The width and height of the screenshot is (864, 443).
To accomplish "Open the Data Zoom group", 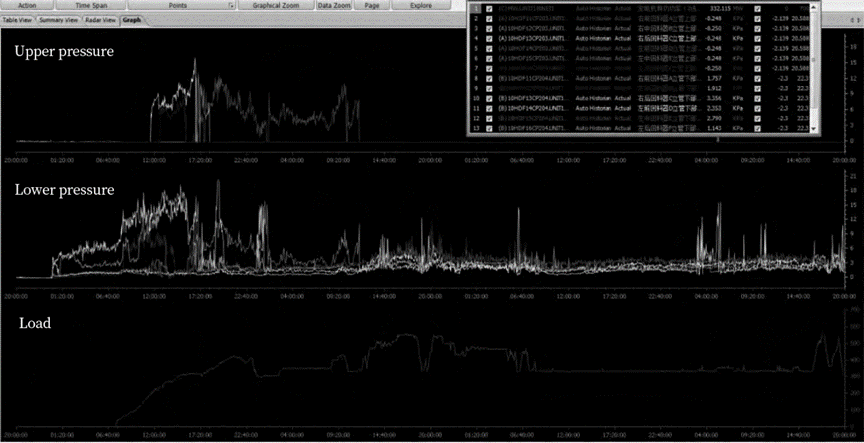I will click(334, 5).
